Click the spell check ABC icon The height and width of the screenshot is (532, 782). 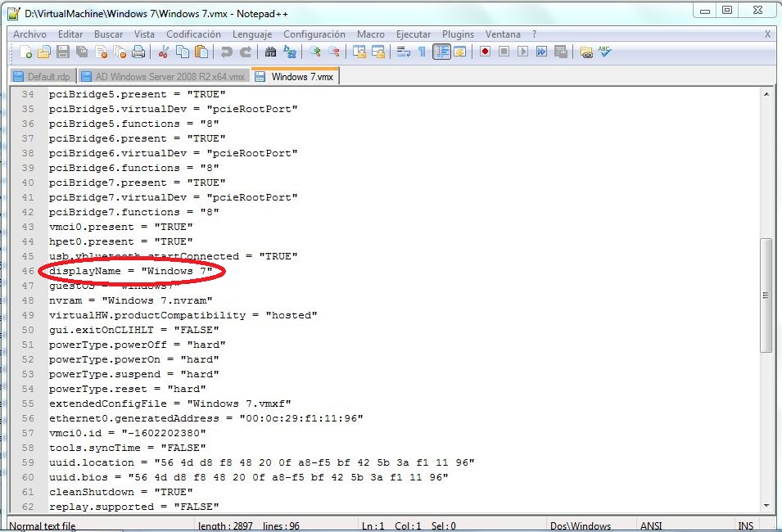point(605,52)
